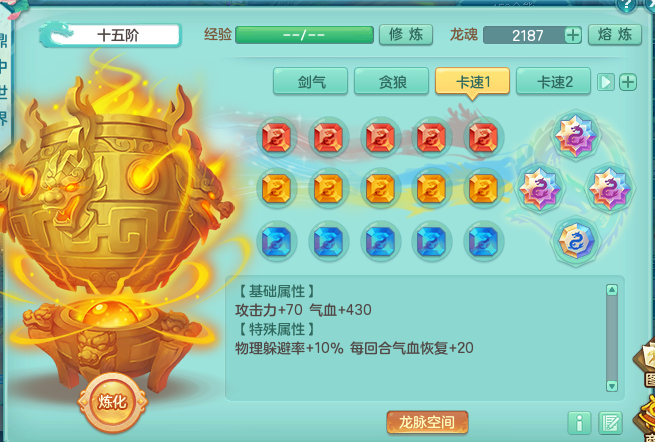Open 龙脉空间
Screen dimensions: 655x442
pyautogui.click(x=427, y=422)
